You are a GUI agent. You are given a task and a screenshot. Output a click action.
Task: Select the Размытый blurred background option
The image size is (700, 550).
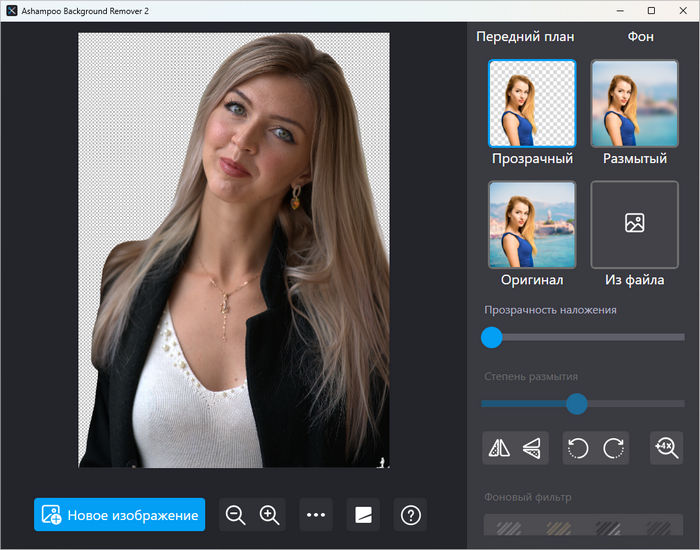point(635,104)
